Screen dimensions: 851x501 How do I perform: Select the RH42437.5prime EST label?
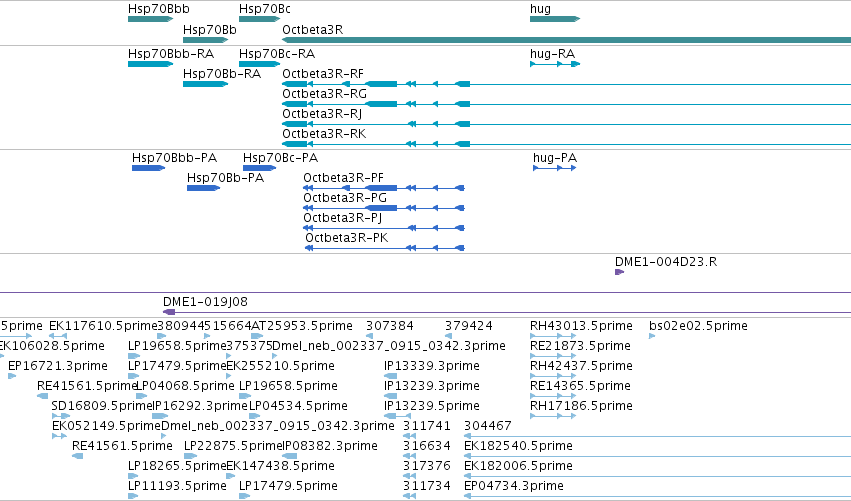click(581, 366)
